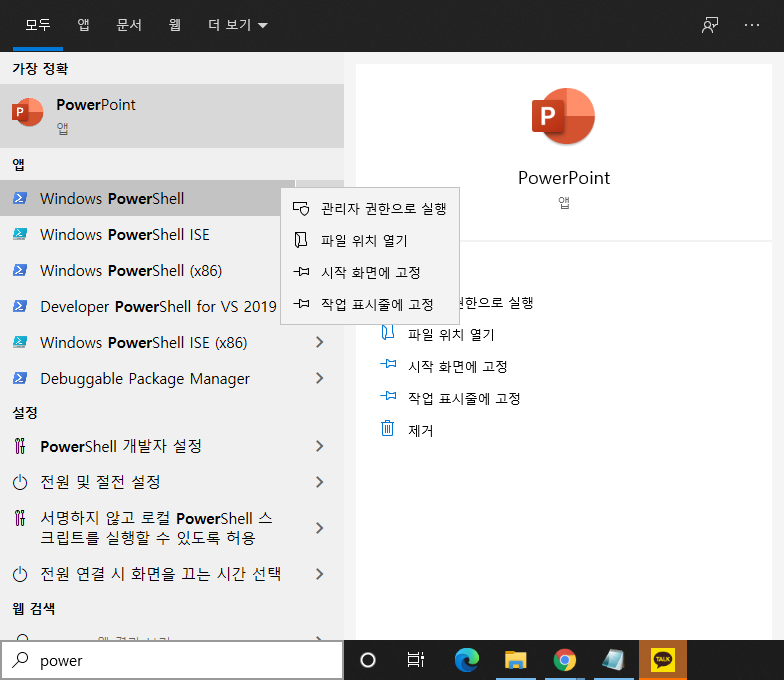Click the PowerPoint icon in best match
The height and width of the screenshot is (680, 784).
(28, 112)
